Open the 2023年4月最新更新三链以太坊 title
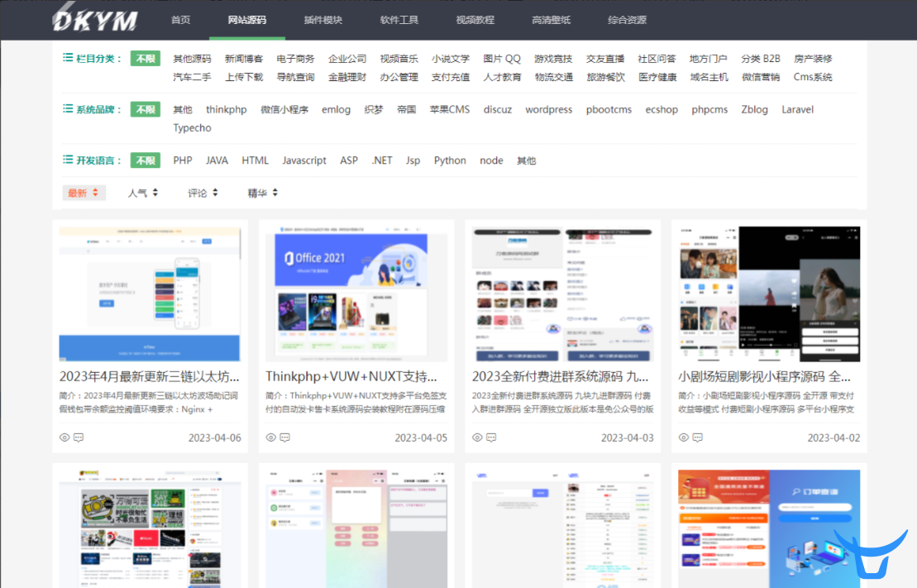Viewport: 917px width, 588px height. (149, 376)
